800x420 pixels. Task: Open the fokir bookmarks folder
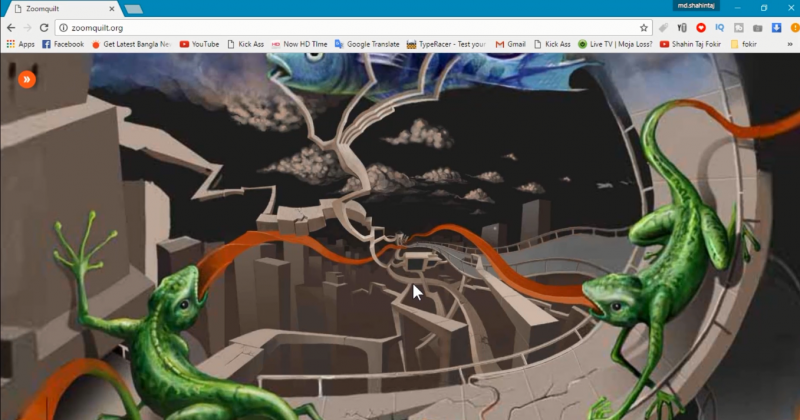(743, 44)
